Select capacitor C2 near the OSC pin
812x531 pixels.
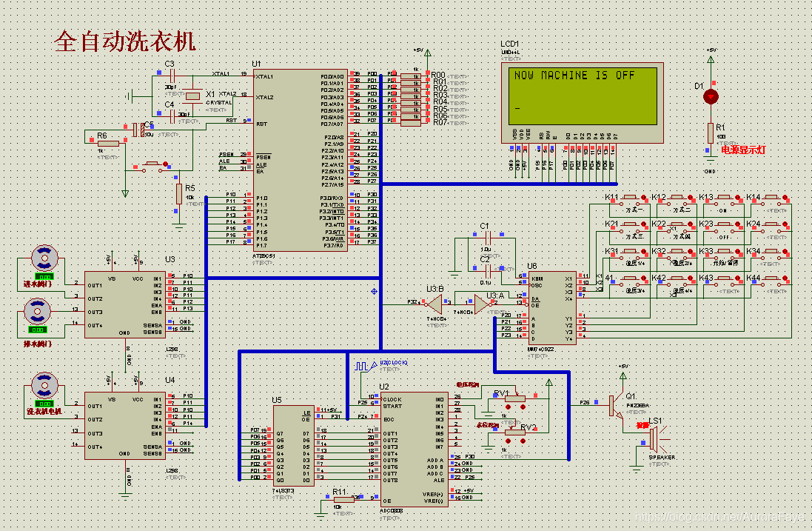[x=487, y=270]
